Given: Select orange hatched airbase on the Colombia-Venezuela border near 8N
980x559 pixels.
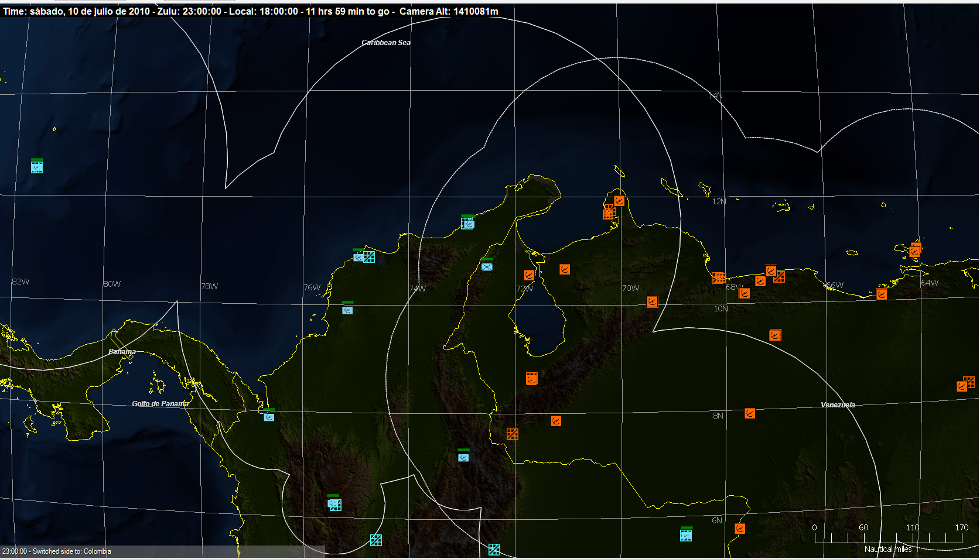Looking at the screenshot, I should click(513, 434).
